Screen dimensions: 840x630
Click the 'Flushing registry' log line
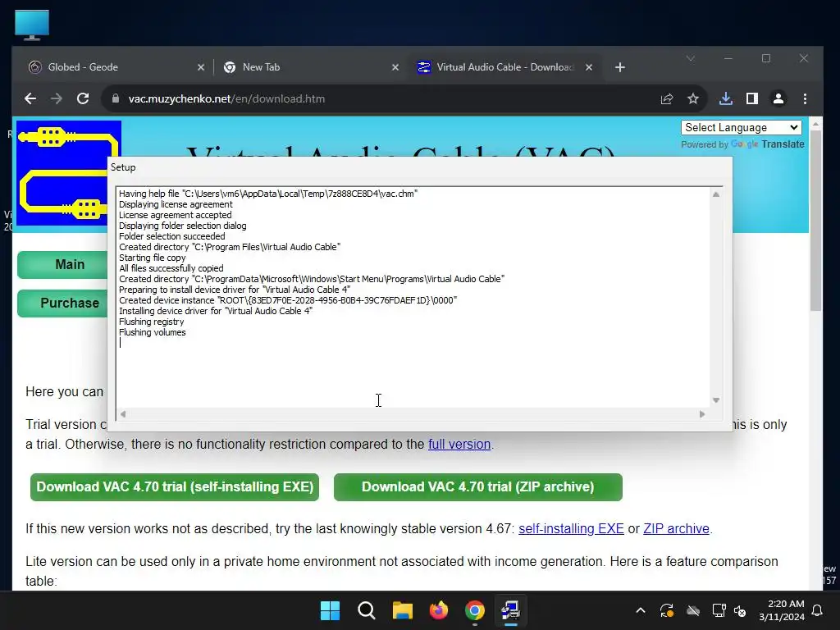(x=151, y=322)
